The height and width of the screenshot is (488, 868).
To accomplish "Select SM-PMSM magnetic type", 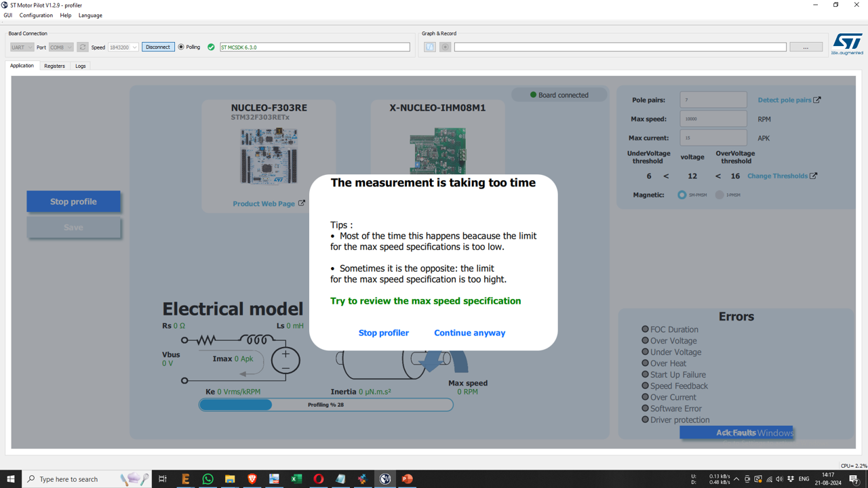I will 682,195.
